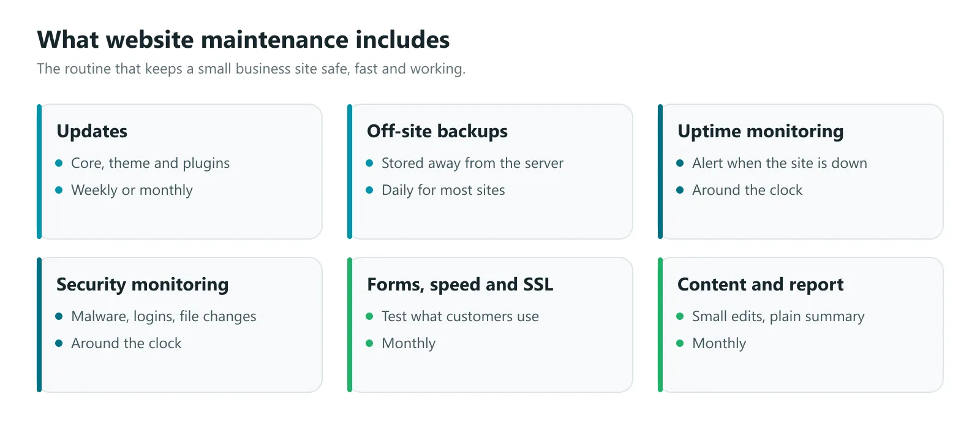The image size is (980, 429).
Task: Click "Core, theme and plugins" bullet text
Action: [150, 163]
